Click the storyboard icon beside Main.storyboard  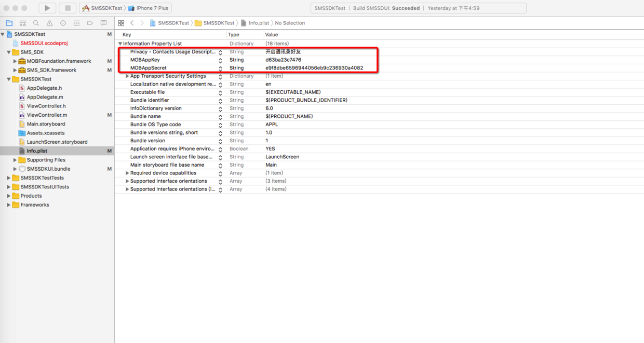tap(22, 124)
